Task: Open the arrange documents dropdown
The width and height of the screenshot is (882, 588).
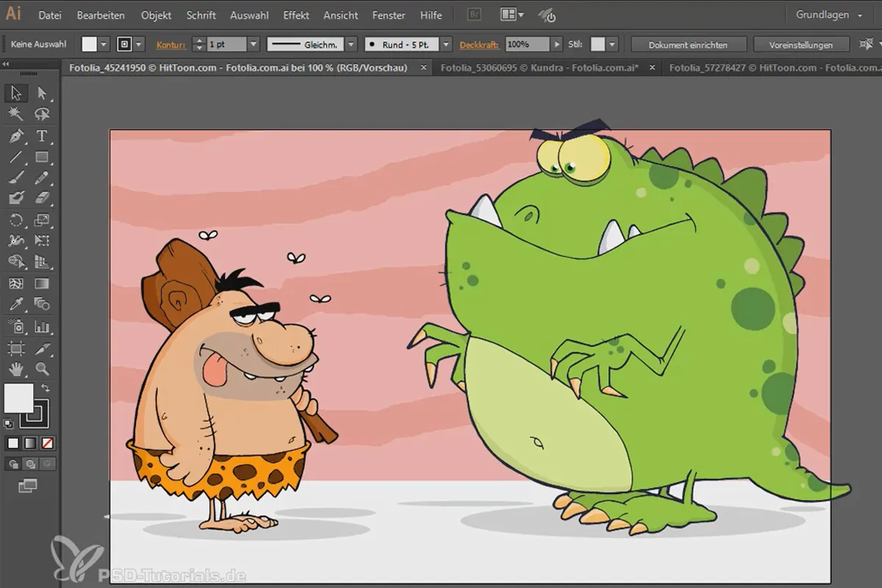Action: [512, 15]
